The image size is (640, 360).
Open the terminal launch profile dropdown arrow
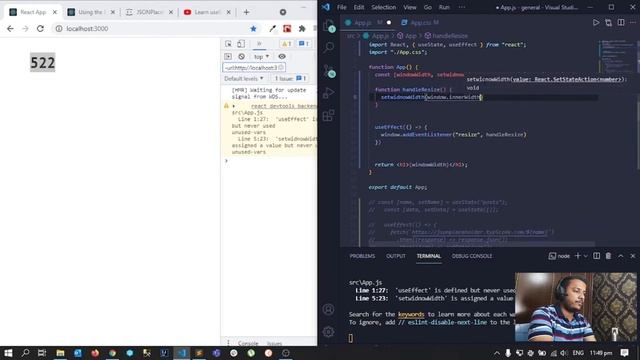click(x=585, y=256)
